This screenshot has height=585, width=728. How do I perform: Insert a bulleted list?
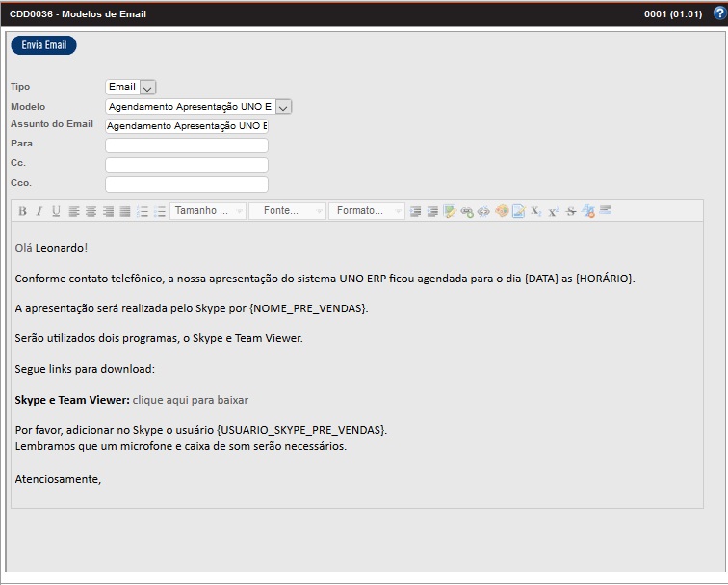tap(160, 211)
